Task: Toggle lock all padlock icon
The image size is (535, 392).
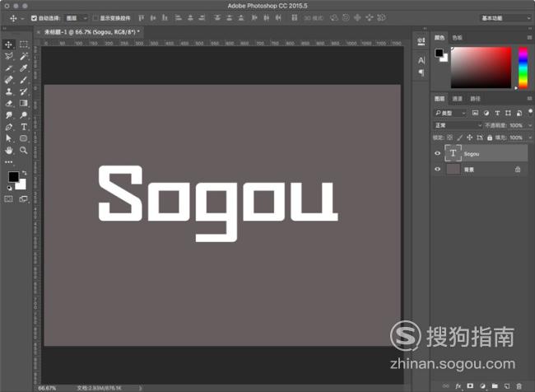Action: [x=490, y=138]
